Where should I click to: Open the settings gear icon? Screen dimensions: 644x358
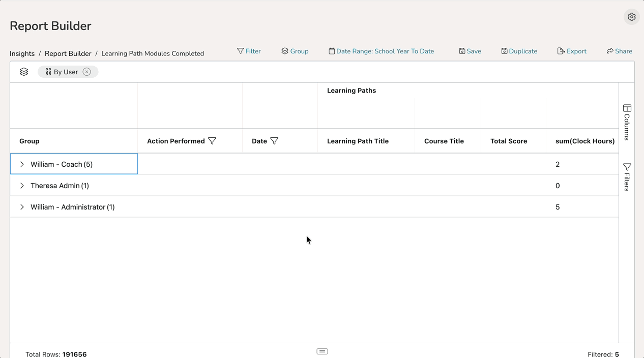pyautogui.click(x=631, y=17)
